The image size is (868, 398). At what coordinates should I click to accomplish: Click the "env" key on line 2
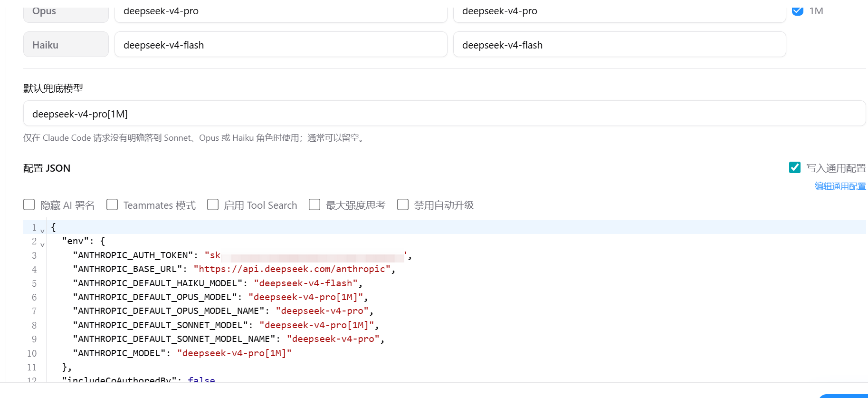point(75,241)
